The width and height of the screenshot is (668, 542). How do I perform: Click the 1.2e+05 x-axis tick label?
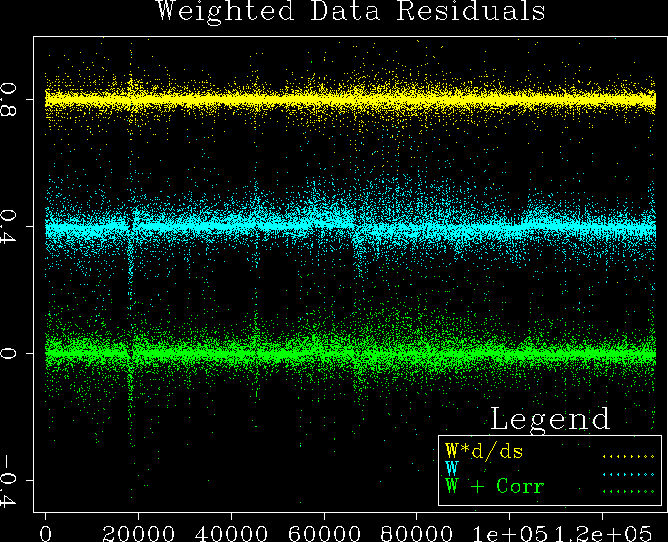coord(598,528)
